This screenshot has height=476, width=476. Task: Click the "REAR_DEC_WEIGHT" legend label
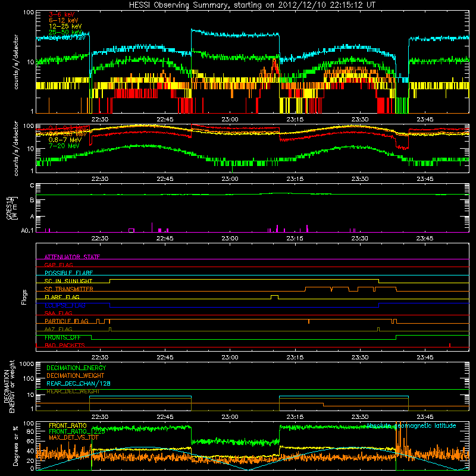click(x=73, y=392)
